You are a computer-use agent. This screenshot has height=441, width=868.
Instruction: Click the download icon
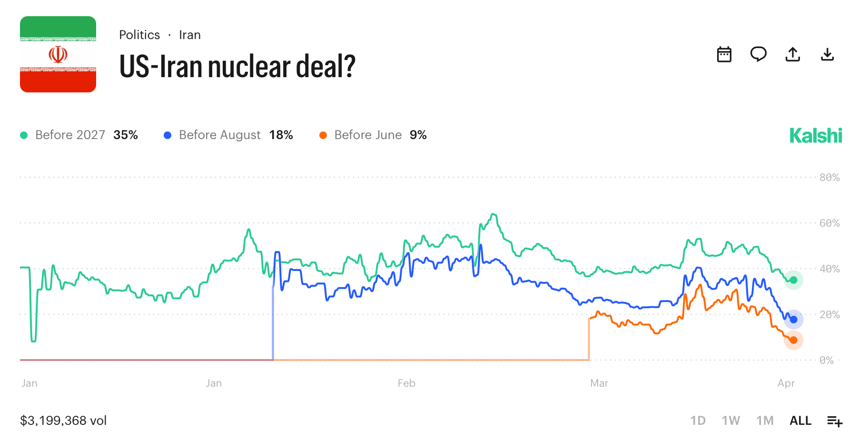[827, 55]
